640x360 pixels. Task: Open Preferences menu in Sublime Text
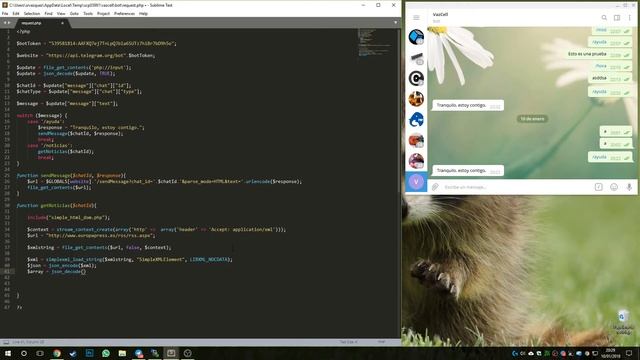[x=124, y=13]
